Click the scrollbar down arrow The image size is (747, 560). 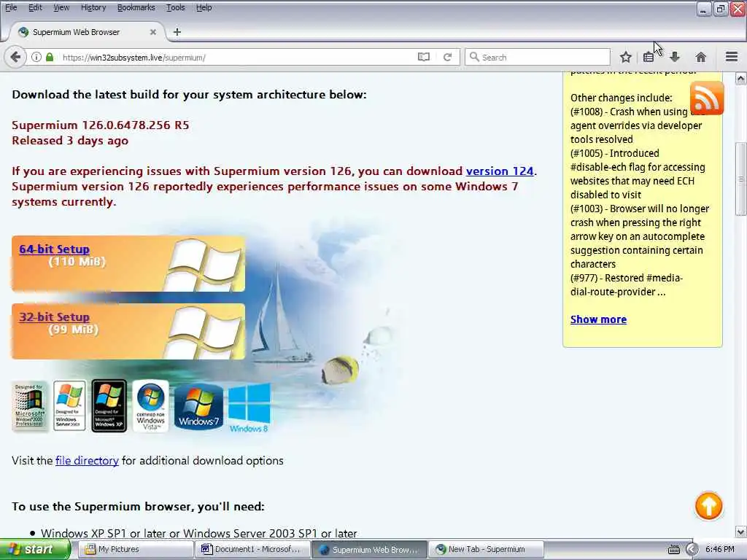click(741, 532)
